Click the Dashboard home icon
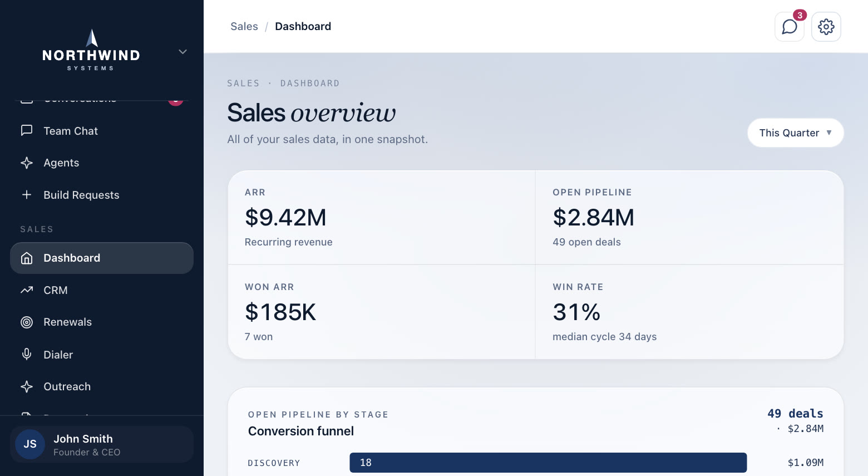 27,258
